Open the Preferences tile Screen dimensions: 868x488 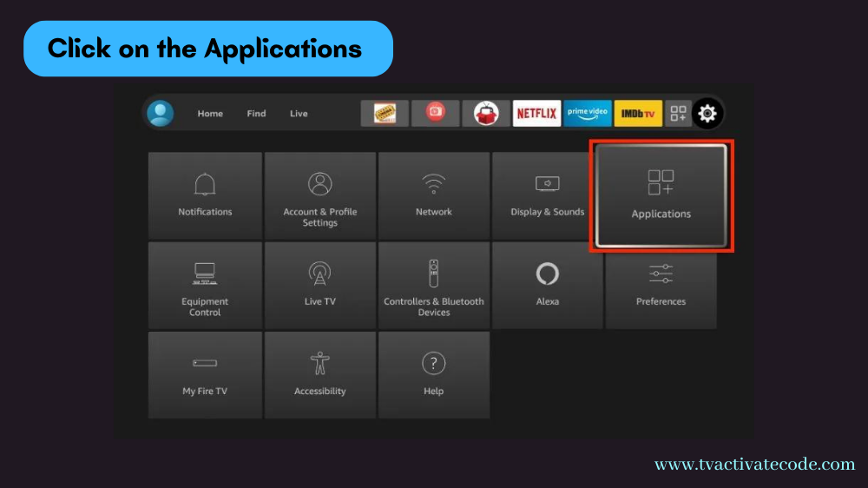(661, 288)
